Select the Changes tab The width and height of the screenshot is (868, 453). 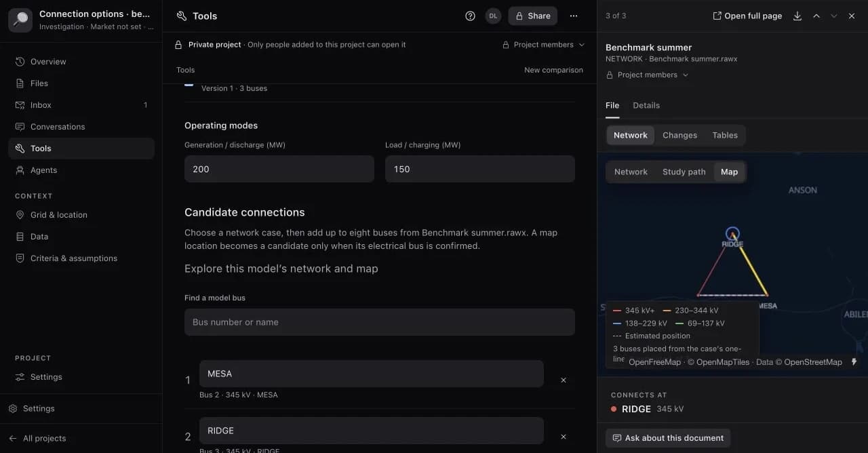coord(679,136)
